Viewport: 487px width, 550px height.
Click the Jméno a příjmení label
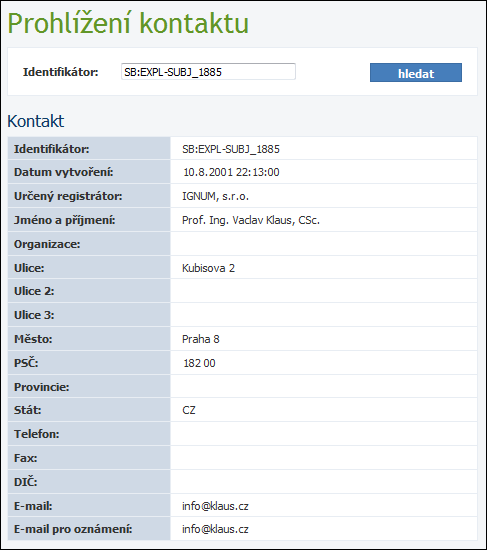65,220
